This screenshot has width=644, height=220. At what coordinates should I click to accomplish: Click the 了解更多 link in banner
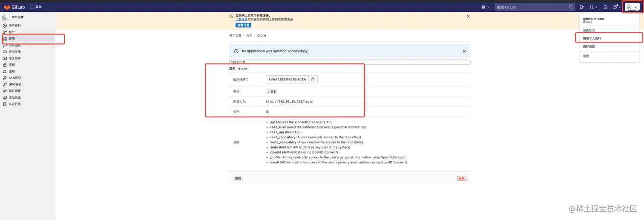[241, 20]
